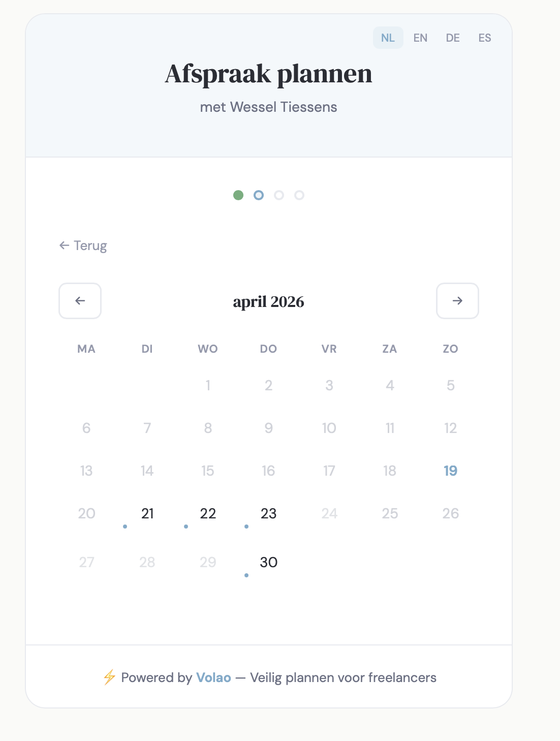Select Spanish with the ES language option

[x=485, y=38]
